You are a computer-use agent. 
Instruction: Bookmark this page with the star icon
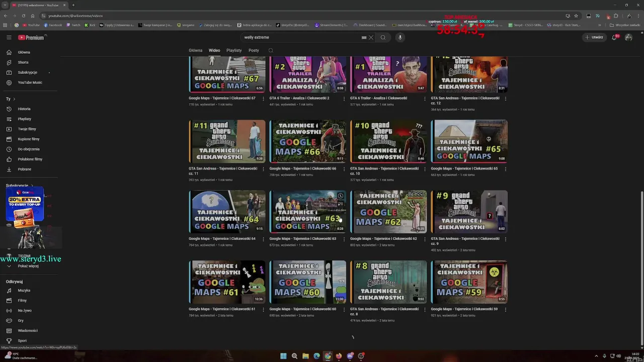tap(576, 16)
